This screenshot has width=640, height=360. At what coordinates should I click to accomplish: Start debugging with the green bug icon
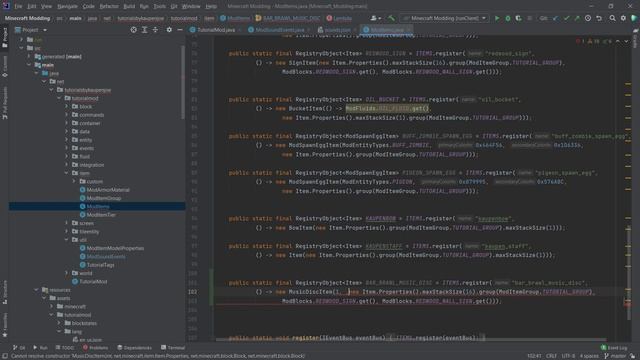coord(508,18)
